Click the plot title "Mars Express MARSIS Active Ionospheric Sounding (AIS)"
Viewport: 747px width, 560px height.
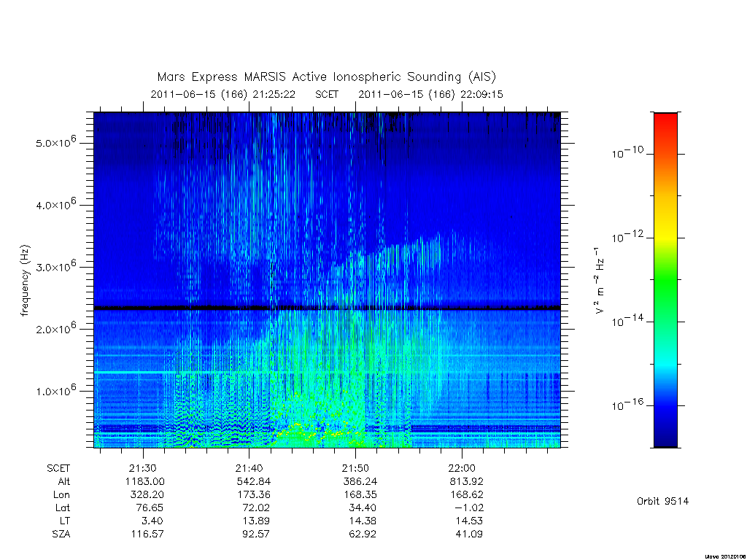coord(326,77)
